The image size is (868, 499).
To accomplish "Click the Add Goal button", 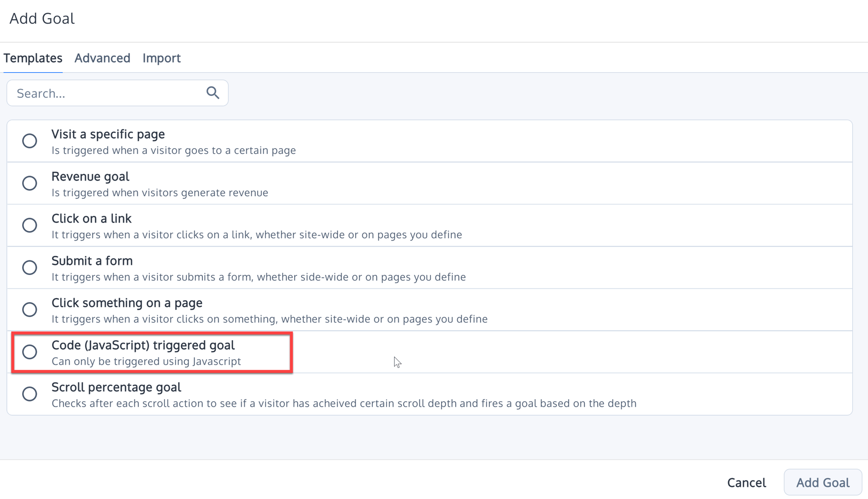I will tap(822, 482).
